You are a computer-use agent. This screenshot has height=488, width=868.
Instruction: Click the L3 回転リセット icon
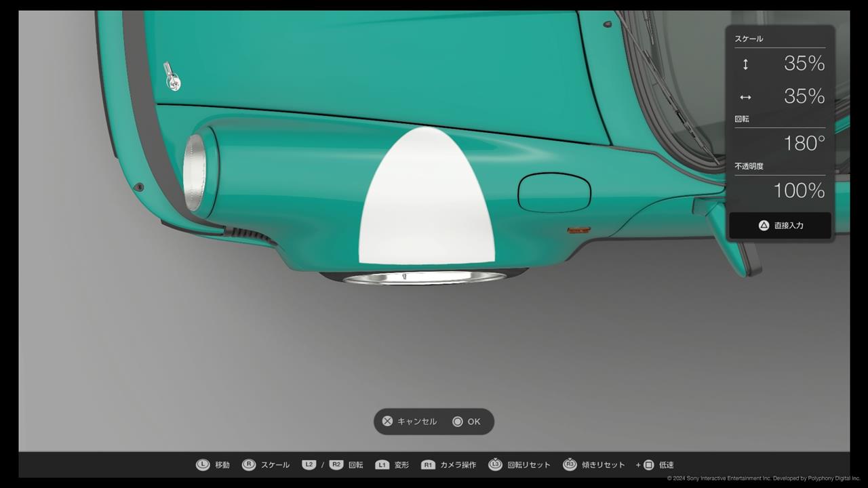[495, 465]
